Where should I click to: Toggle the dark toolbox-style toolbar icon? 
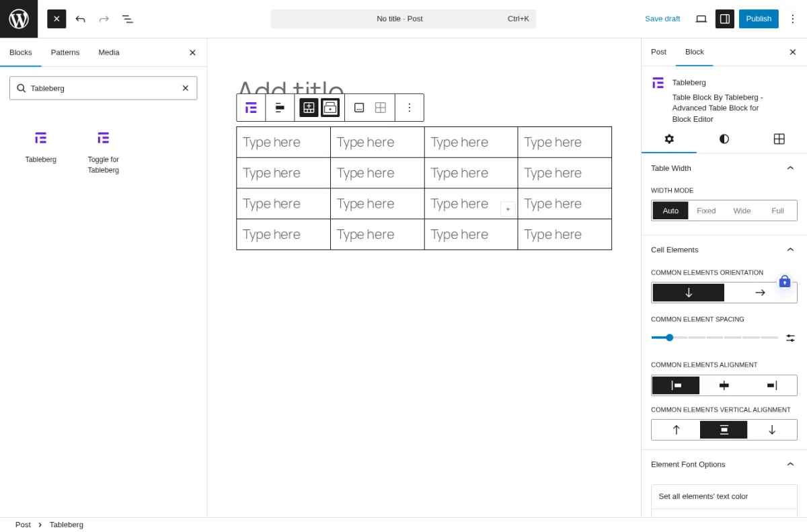[x=330, y=108]
